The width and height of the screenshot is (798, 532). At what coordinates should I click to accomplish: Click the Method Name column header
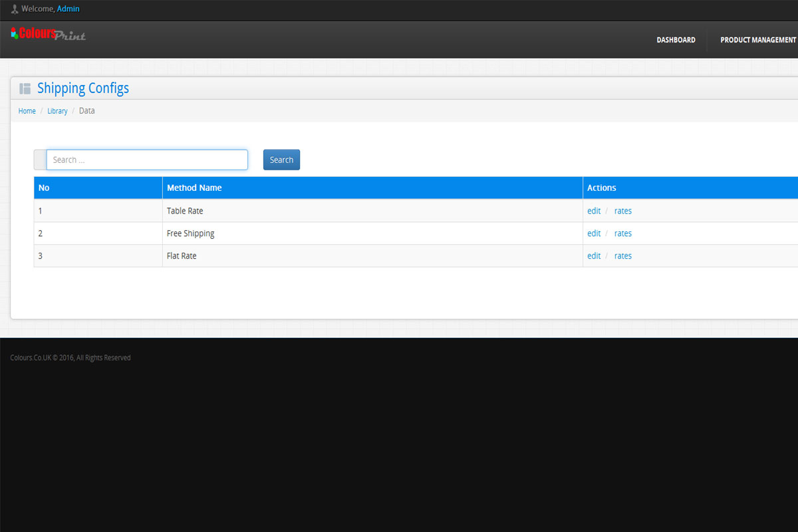tap(194, 188)
